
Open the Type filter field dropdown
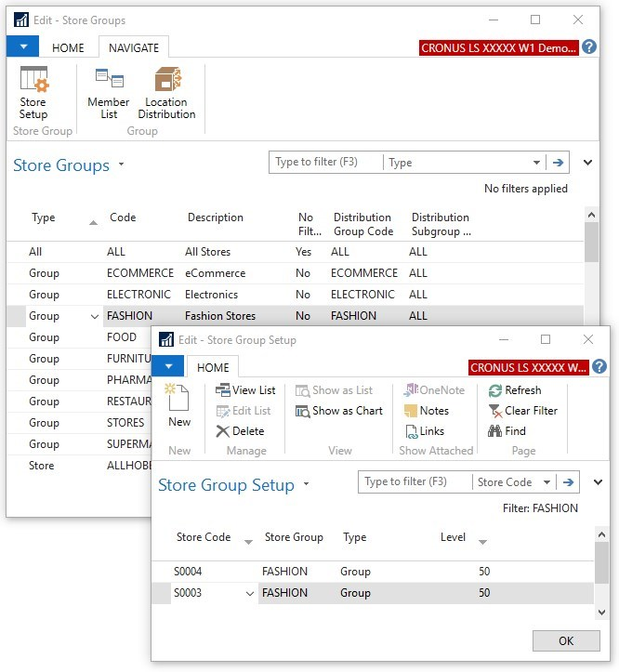(x=536, y=163)
